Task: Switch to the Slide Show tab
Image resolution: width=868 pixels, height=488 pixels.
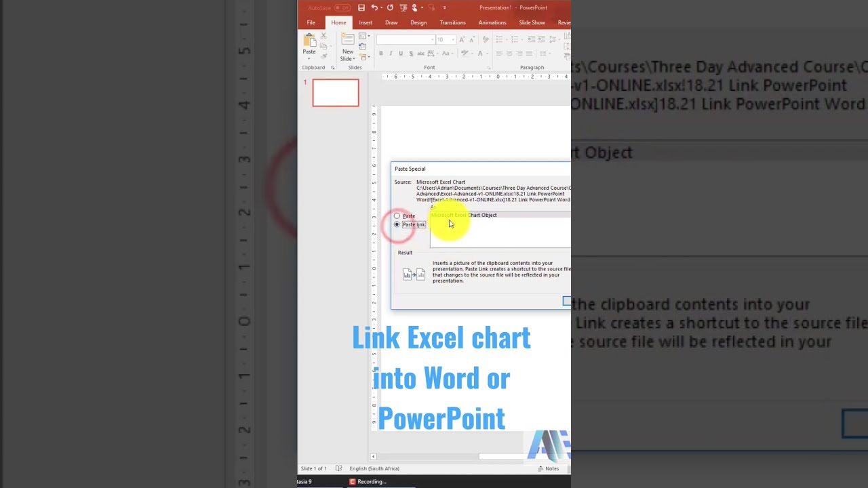Action: [532, 22]
